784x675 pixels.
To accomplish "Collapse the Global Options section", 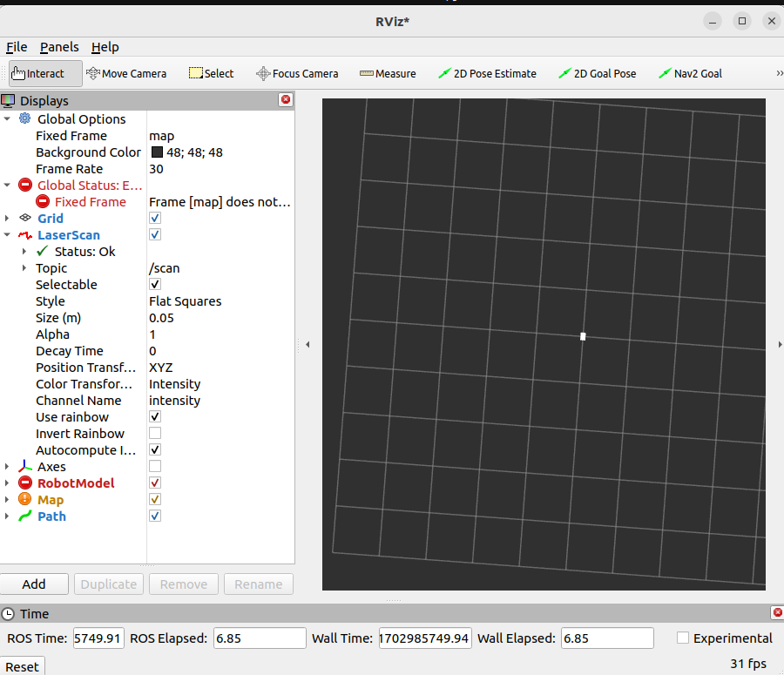I will point(7,118).
